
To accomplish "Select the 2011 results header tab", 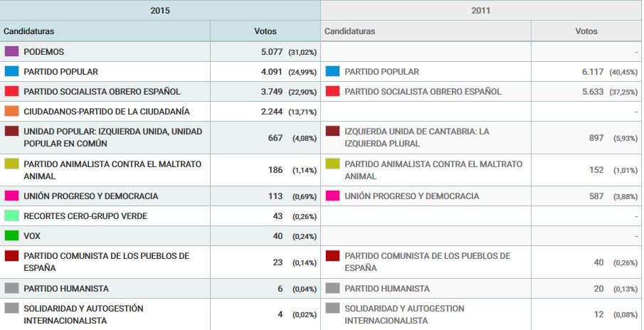I will [481, 11].
